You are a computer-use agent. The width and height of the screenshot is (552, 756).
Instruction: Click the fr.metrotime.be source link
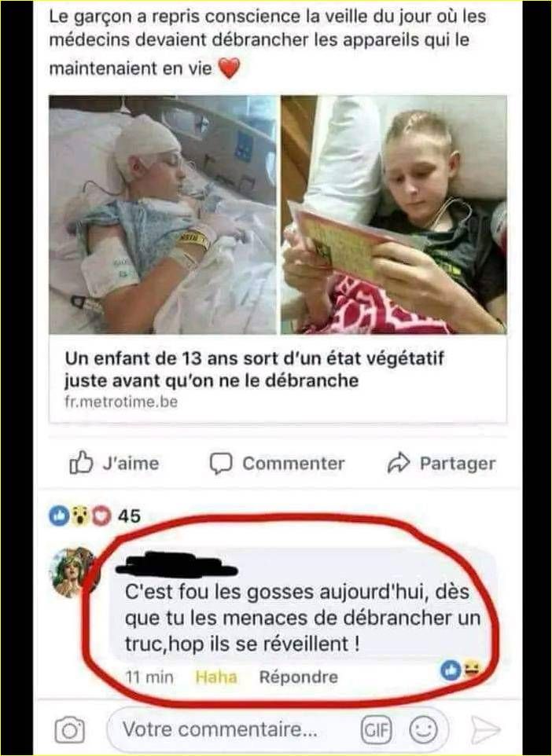[x=121, y=402]
